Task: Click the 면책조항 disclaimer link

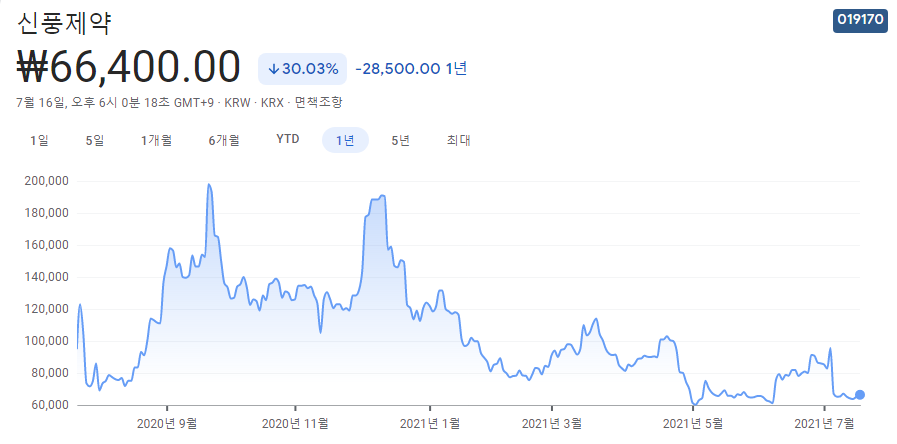Action: 319,103
